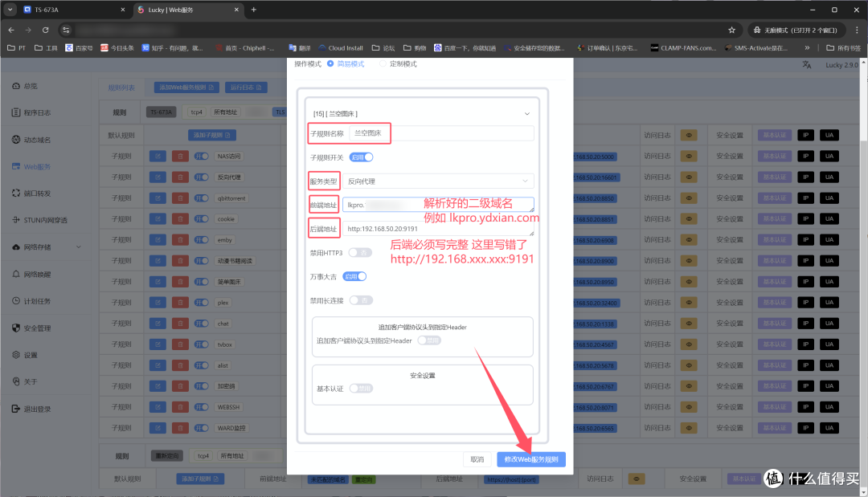Screen dimensions: 868x497
Task: Toggle the 禁用长连接 switch
Action: pos(361,300)
